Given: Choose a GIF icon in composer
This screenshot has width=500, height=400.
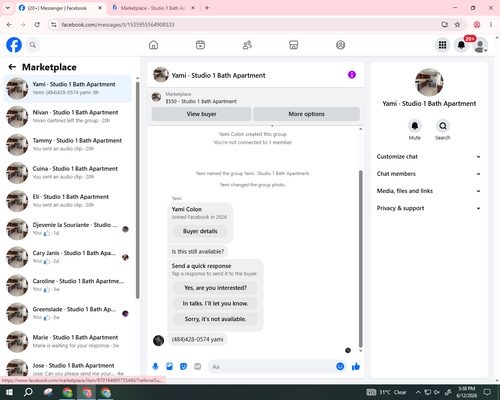Looking at the screenshot, I should click(198, 367).
